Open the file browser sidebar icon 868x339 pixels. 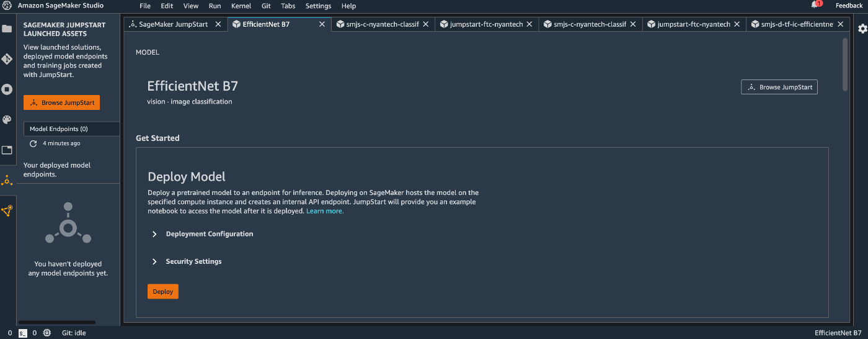pos(7,29)
